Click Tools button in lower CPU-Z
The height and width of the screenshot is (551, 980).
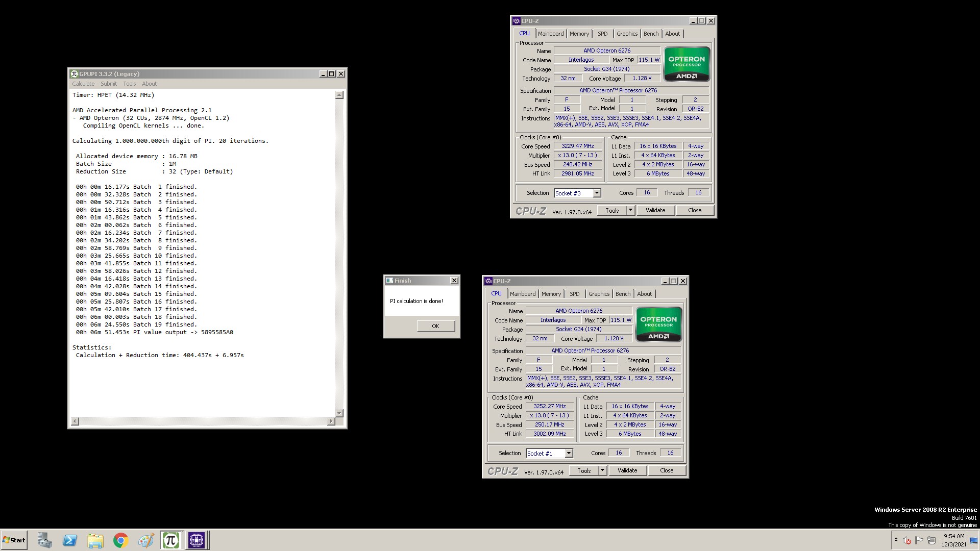tap(584, 470)
